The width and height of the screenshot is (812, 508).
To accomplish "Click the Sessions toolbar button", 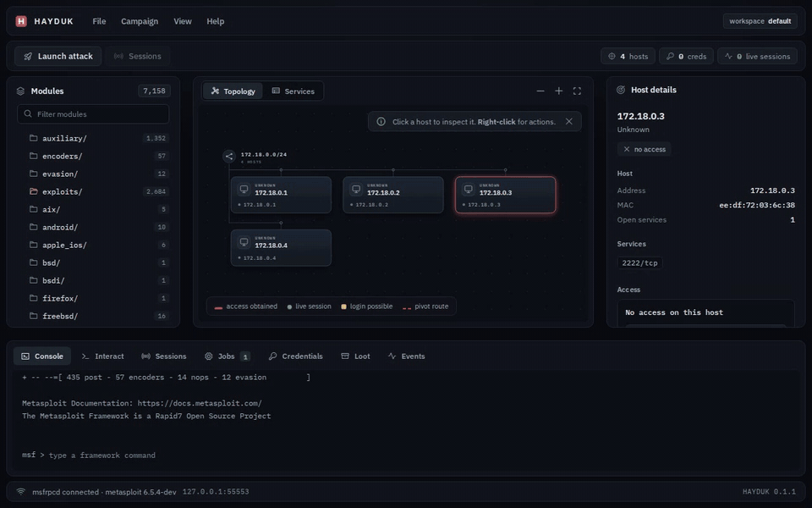I will (138, 56).
